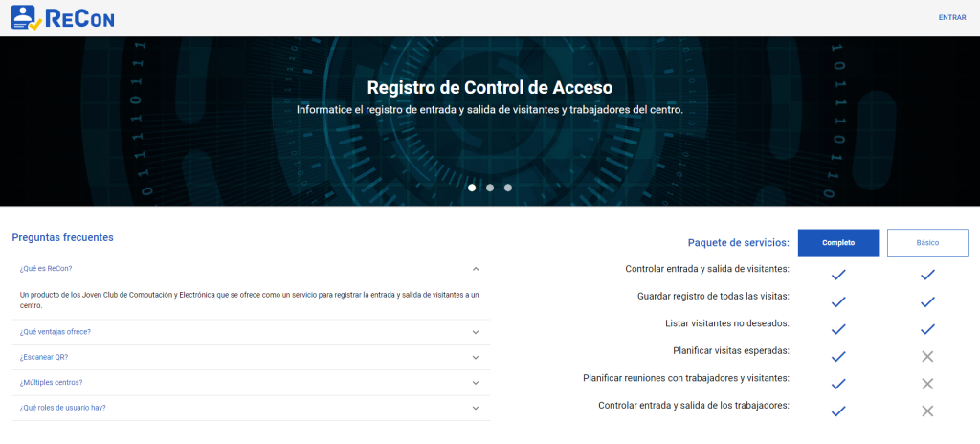Go to the second carousel slide dot
Screen dimensions: 980x444
[490, 187]
